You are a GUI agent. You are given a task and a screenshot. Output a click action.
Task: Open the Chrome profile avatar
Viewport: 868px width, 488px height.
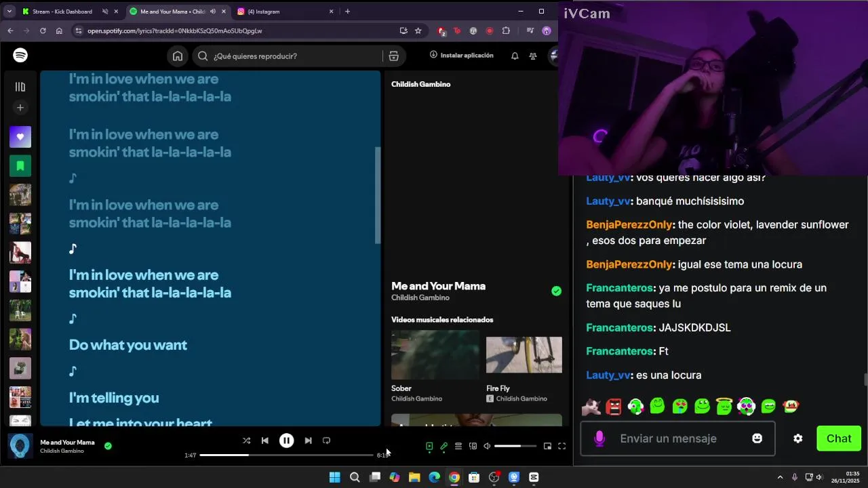(x=547, y=30)
